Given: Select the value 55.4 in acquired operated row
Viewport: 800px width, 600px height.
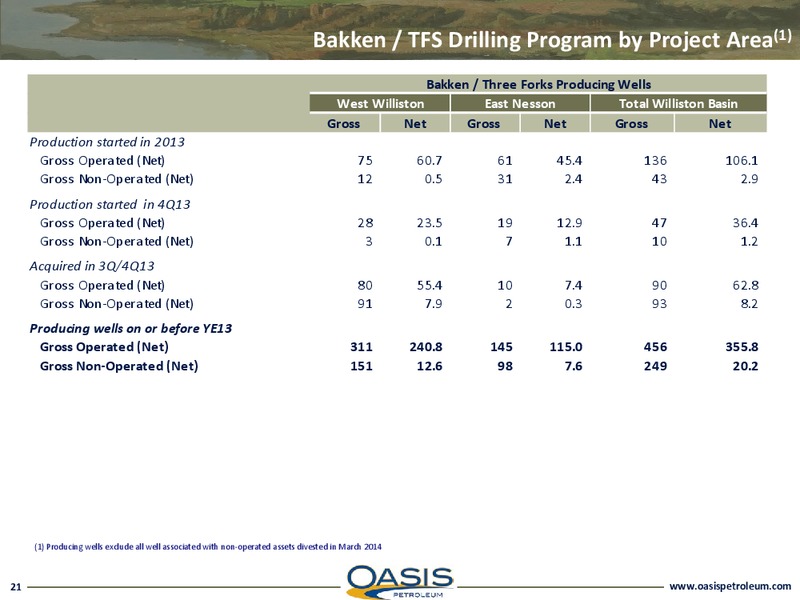Looking at the screenshot, I should 429,285.
